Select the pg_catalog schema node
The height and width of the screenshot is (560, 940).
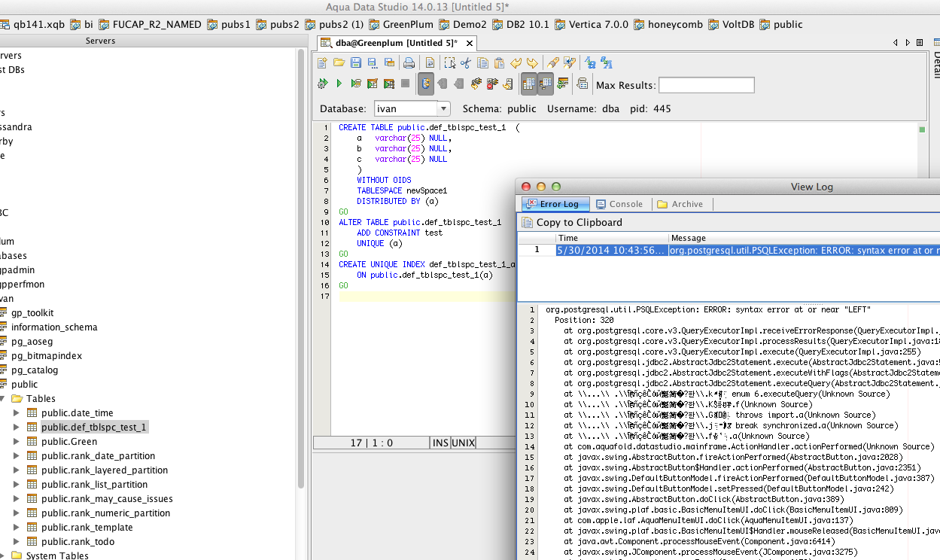coord(35,370)
